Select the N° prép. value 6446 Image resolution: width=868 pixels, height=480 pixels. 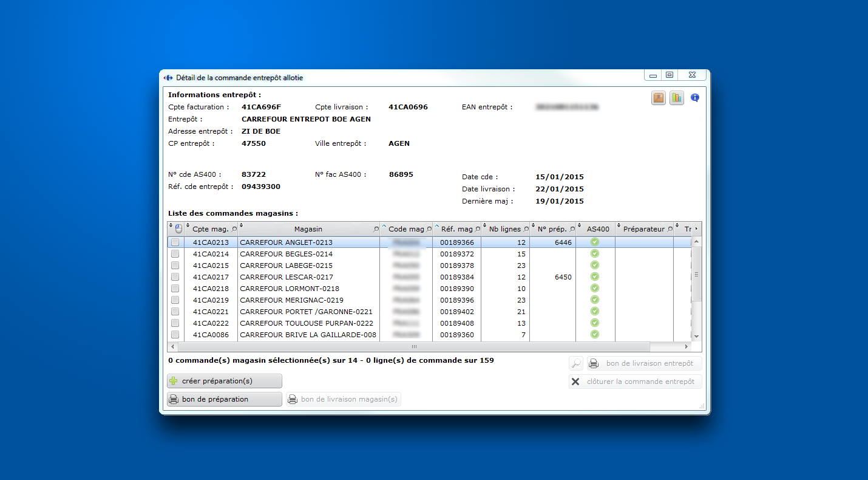coord(563,242)
